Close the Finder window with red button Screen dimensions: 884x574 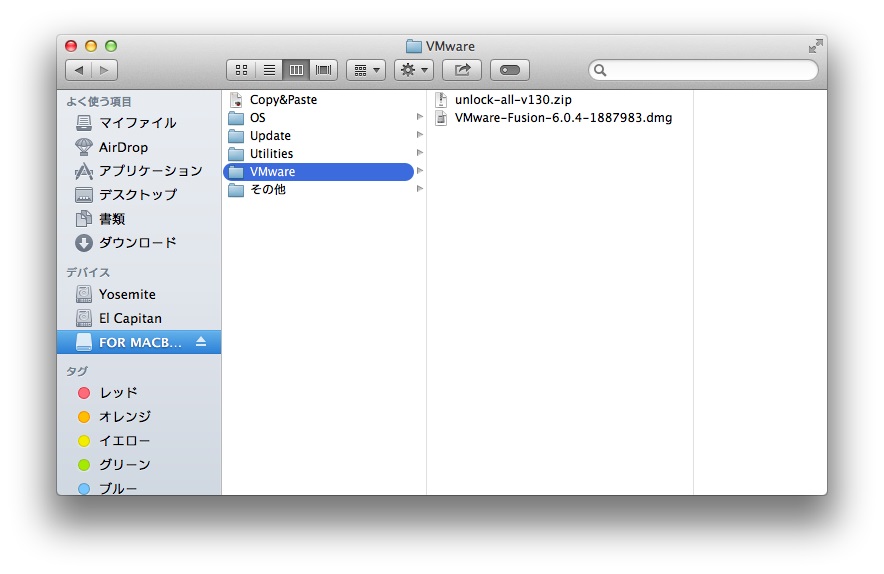[71, 46]
